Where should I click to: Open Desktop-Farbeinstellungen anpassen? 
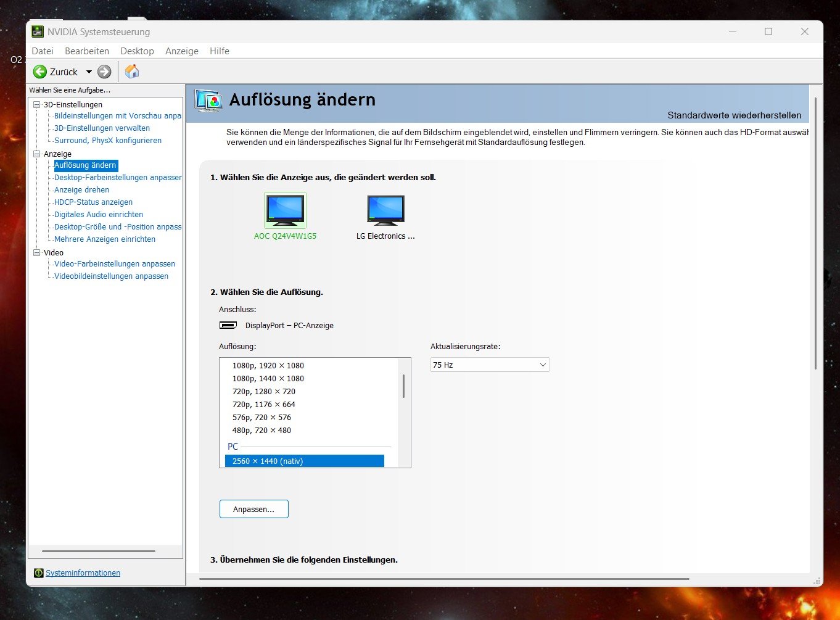(x=118, y=178)
